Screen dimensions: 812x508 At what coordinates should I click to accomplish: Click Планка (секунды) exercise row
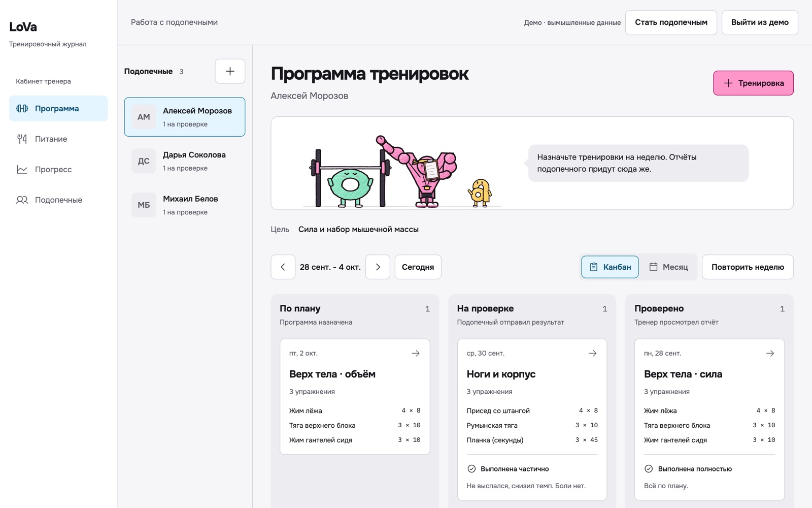click(532, 440)
